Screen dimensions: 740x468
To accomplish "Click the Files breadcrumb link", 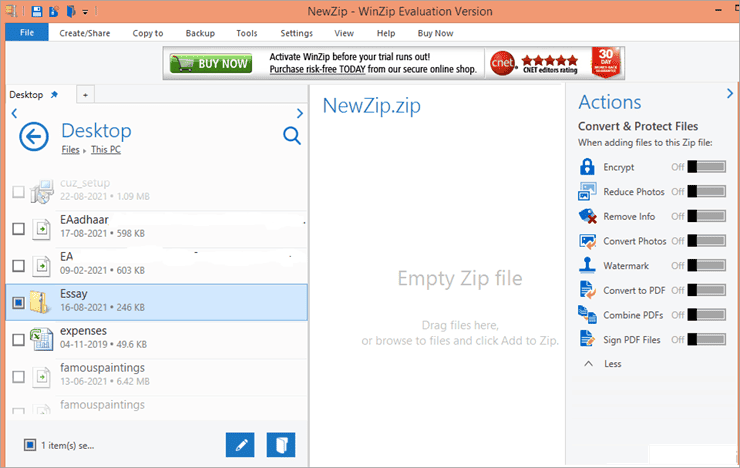I will pyautogui.click(x=70, y=150).
